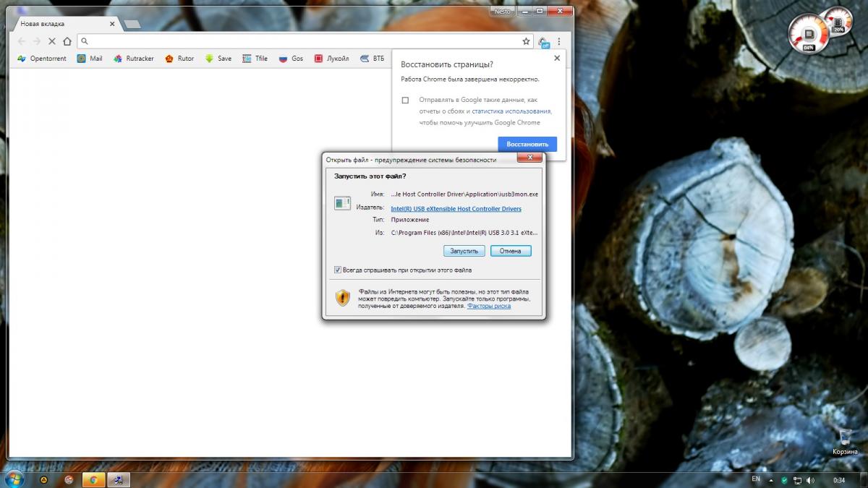868x488 pixels.
Task: Click the Восстановить button
Action: pyautogui.click(x=527, y=144)
